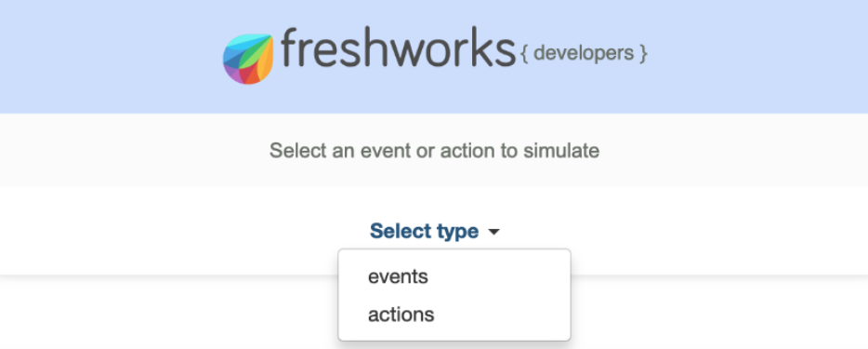Pick the actions option to simulate

401,315
